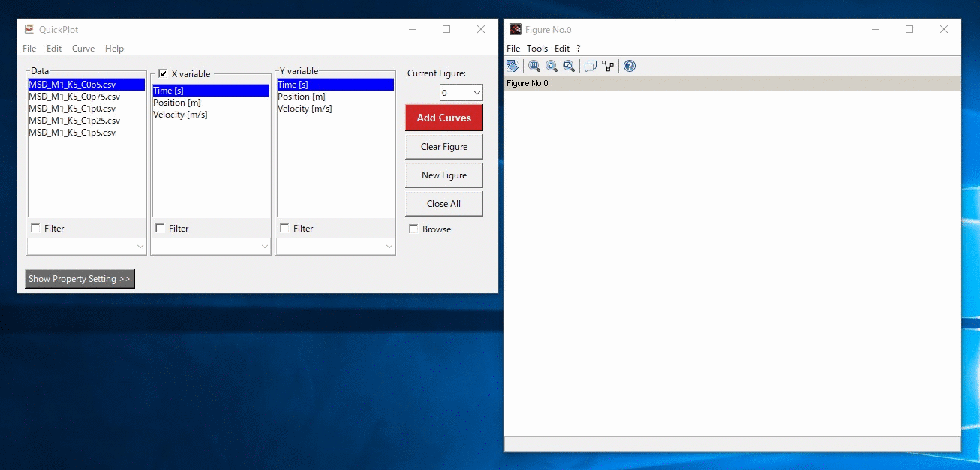Toggle the Browse checkbox

pyautogui.click(x=413, y=229)
